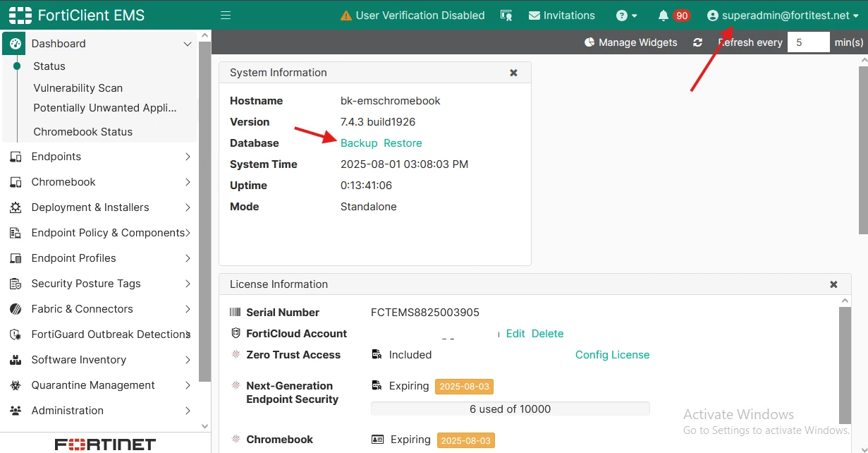Click the Chromebook sidebar icon
The height and width of the screenshot is (453, 868).
pyautogui.click(x=16, y=183)
